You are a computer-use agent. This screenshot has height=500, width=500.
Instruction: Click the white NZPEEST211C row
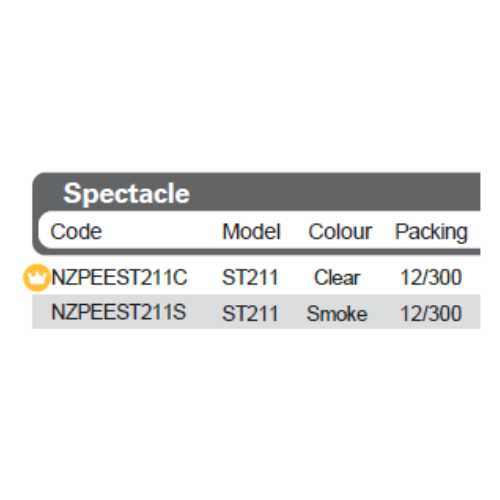[x=256, y=276]
